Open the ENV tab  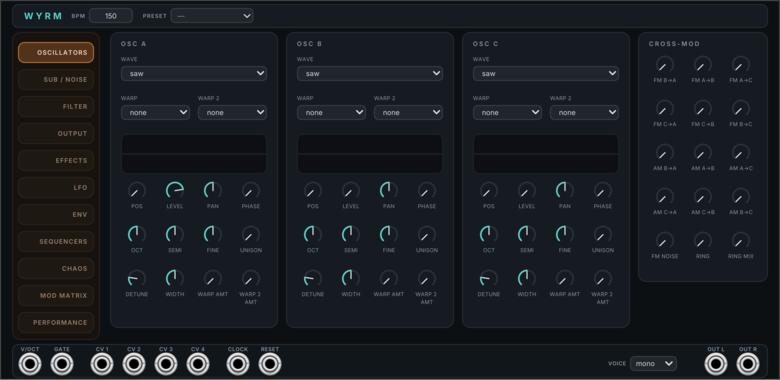pos(56,215)
